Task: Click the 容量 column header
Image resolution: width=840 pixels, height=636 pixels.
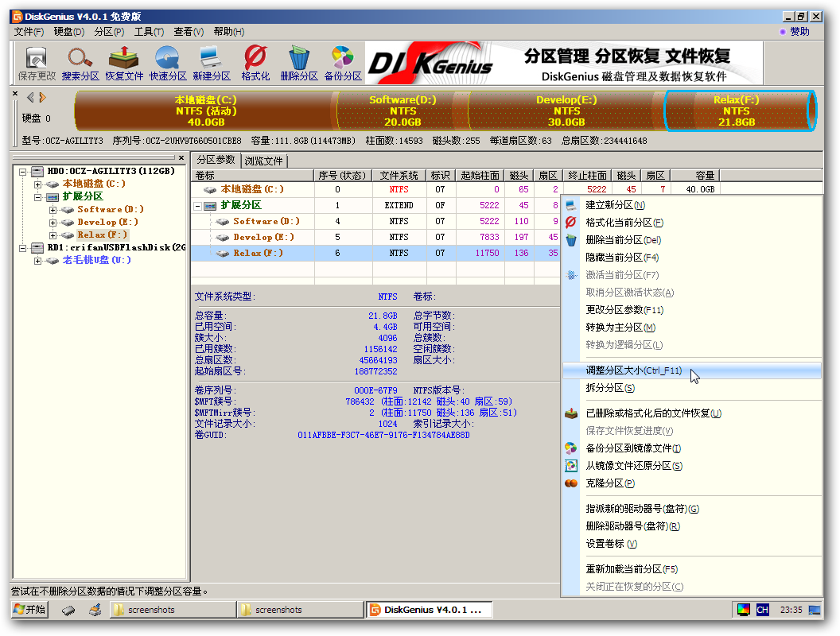Action: coord(694,176)
